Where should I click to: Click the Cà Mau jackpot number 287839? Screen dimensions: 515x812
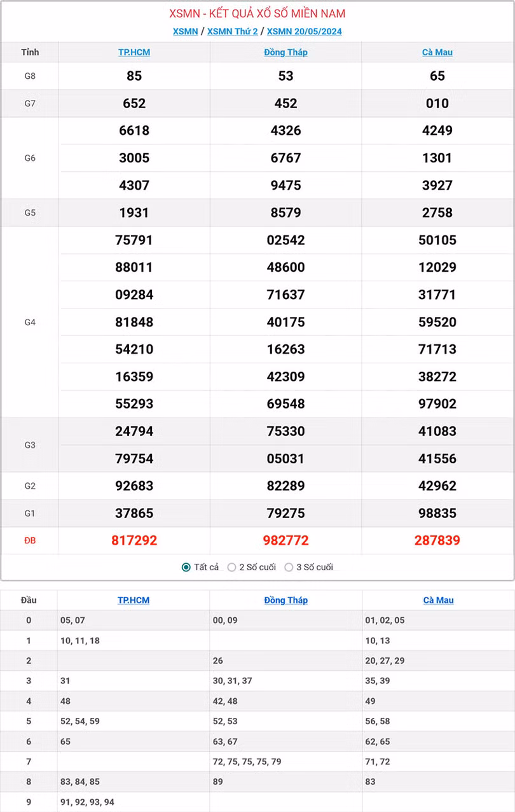coord(437,540)
